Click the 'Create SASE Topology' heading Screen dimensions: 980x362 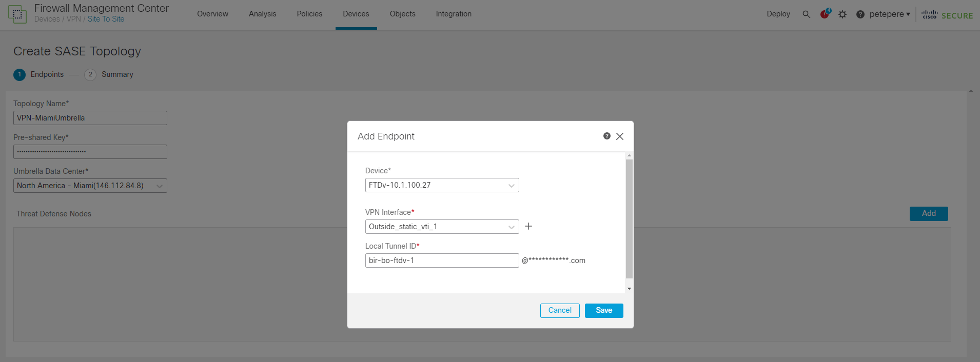click(77, 51)
